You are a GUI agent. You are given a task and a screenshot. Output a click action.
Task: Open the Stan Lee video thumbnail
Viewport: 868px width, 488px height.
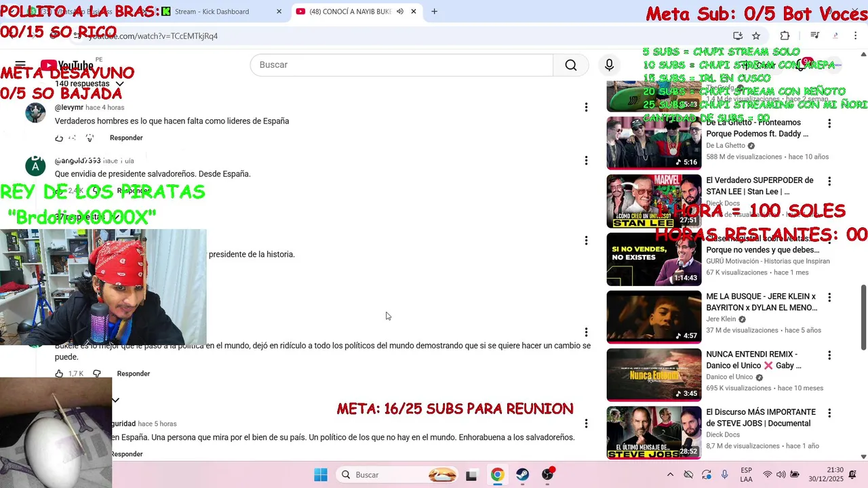point(654,201)
